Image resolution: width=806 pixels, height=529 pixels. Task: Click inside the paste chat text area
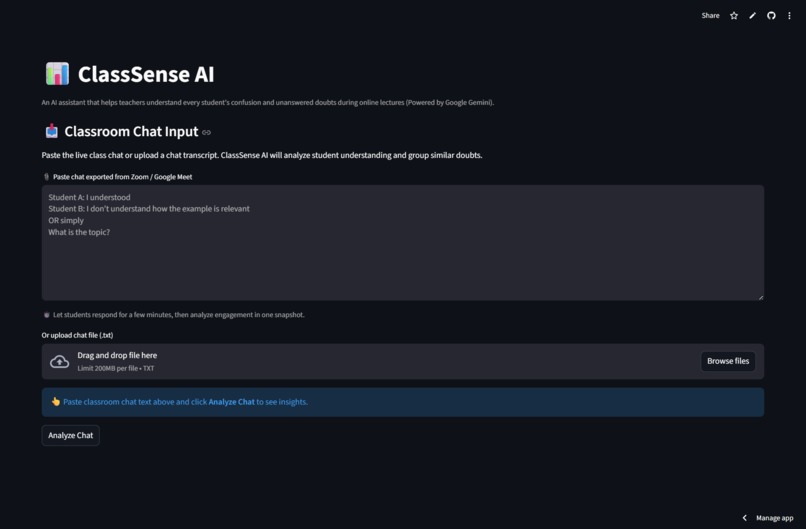click(x=402, y=243)
